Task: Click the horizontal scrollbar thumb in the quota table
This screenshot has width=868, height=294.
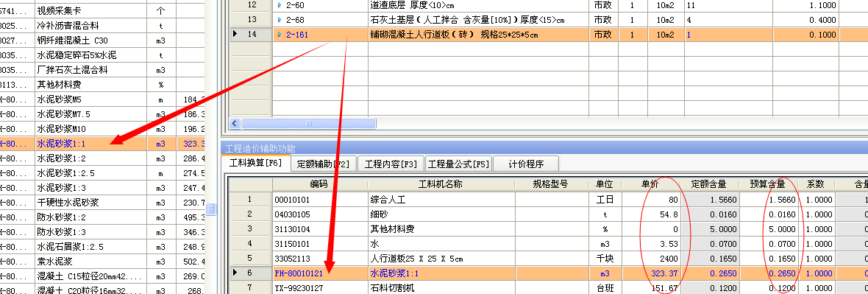Action: pos(308,123)
